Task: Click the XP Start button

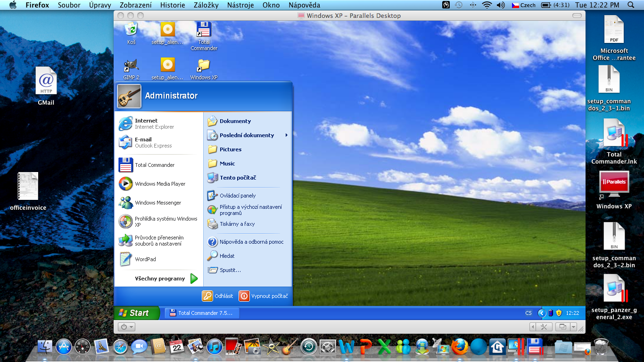Action: pos(137,313)
